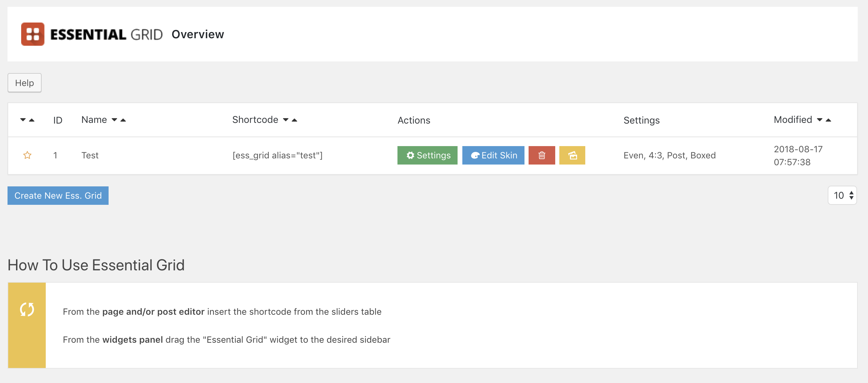Open Settings for the Test grid

(x=427, y=155)
